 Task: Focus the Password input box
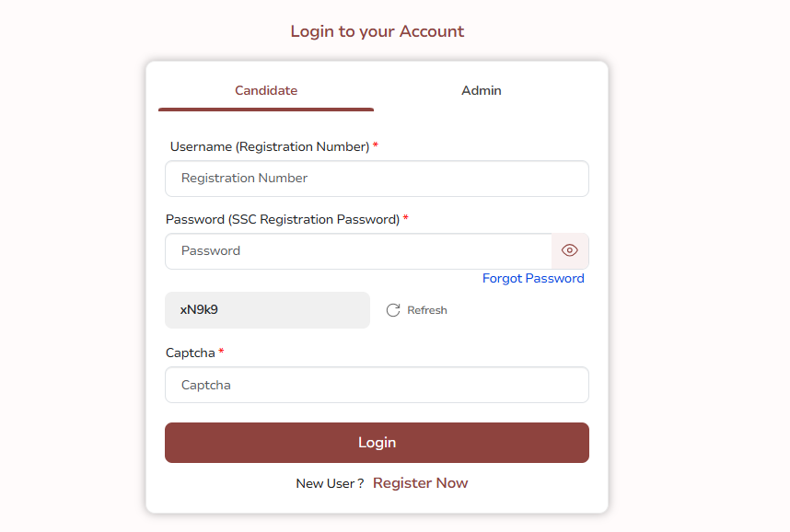coord(358,250)
